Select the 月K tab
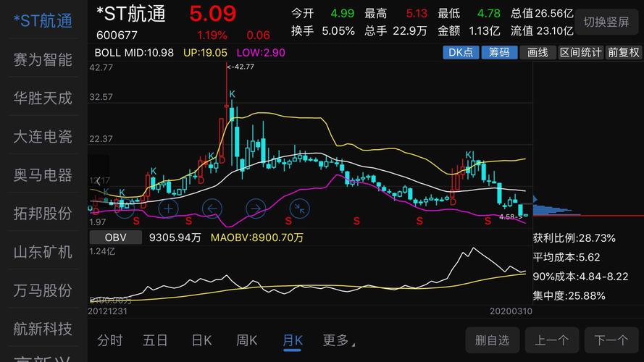The height and width of the screenshot is (362, 644). pos(293,341)
